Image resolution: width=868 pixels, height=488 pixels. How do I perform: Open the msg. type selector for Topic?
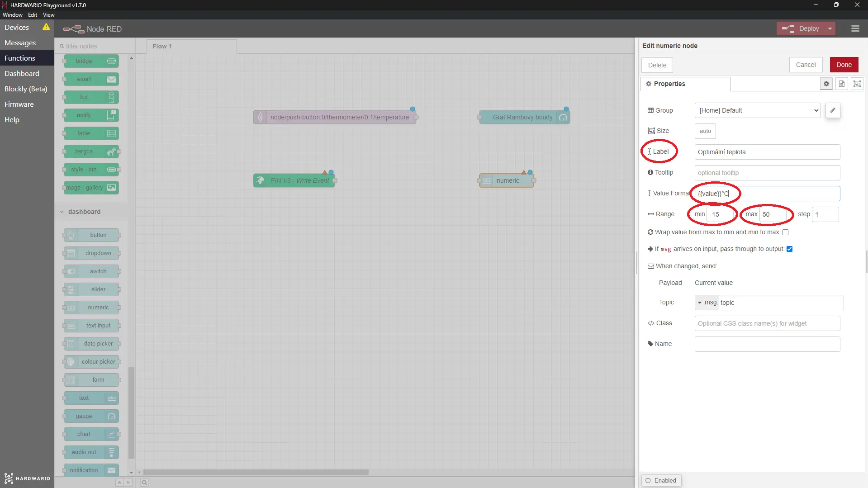[x=707, y=303]
